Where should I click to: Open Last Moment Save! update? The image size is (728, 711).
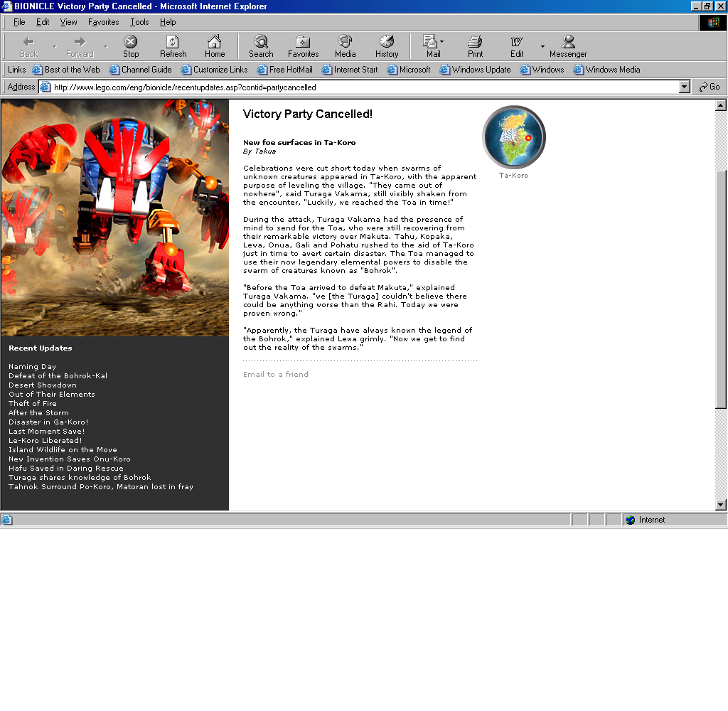46,432
